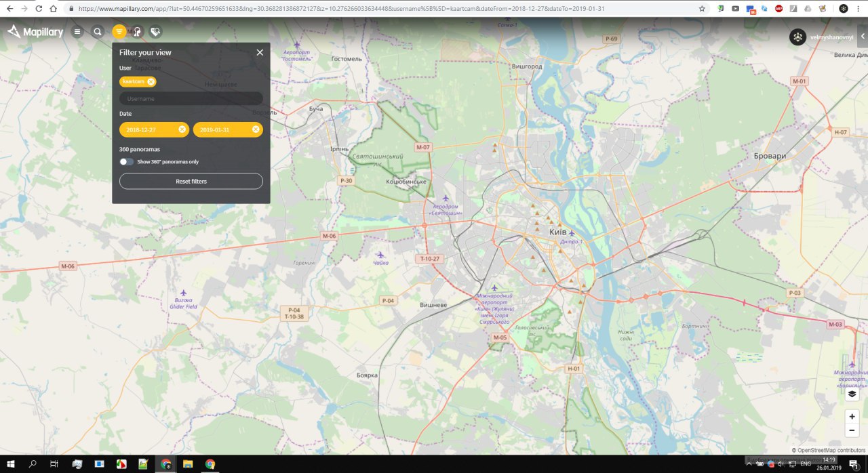Open Windows Task View
Screen dimensions: 868x473
pyautogui.click(x=54, y=464)
